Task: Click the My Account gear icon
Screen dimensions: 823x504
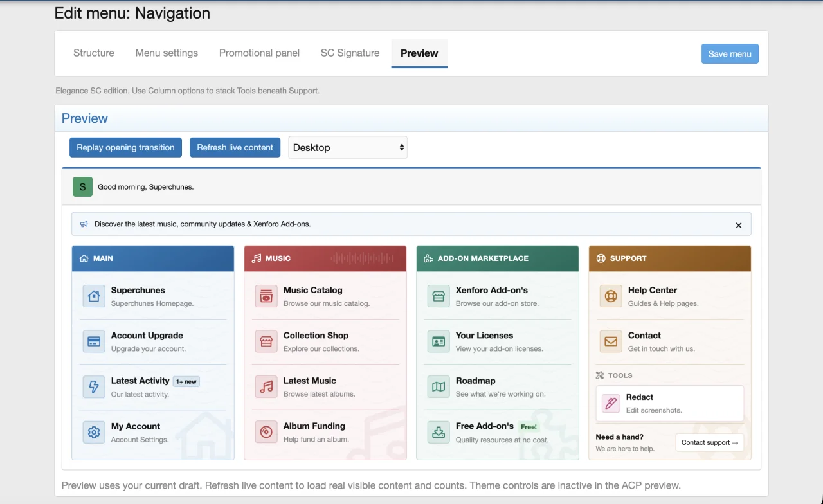Action: click(94, 432)
